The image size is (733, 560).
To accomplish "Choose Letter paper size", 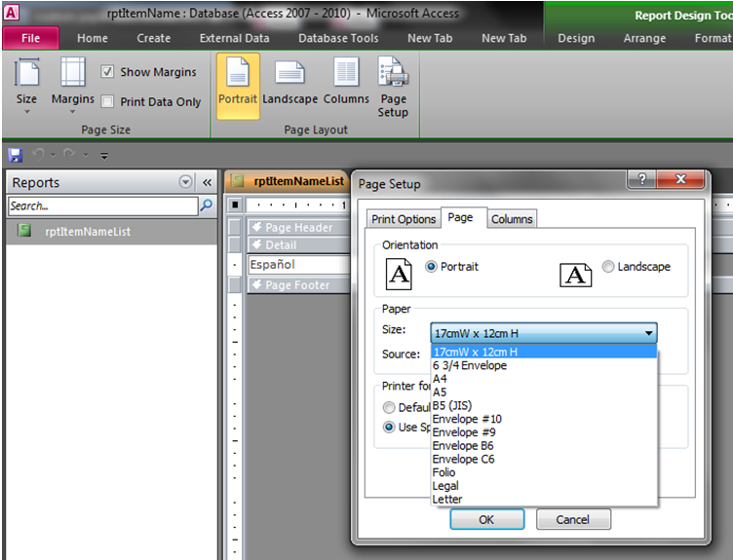I will 544,500.
